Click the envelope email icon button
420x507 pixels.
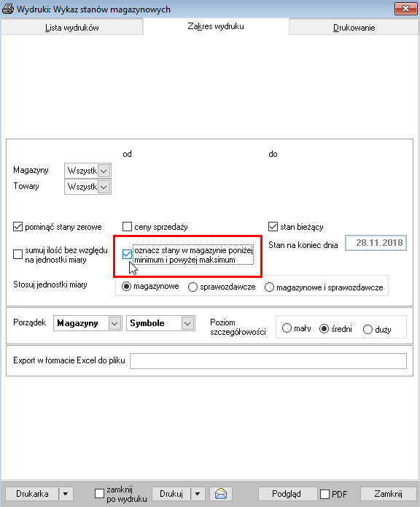pos(221,494)
